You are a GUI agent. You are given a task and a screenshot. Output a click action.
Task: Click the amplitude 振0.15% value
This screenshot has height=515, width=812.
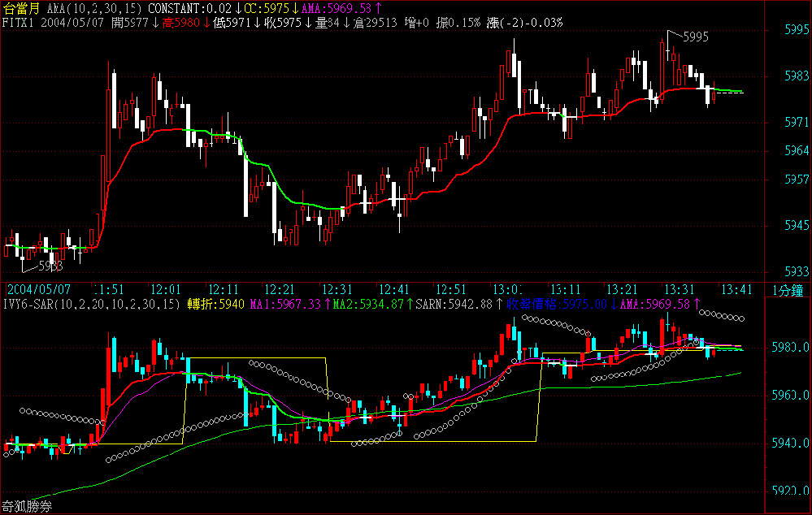(x=458, y=22)
